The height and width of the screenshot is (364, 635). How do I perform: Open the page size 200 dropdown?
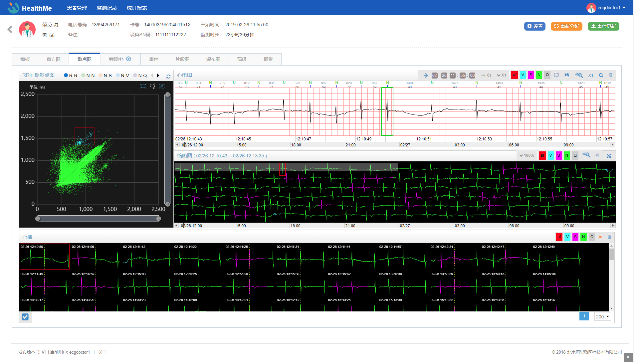tap(602, 317)
